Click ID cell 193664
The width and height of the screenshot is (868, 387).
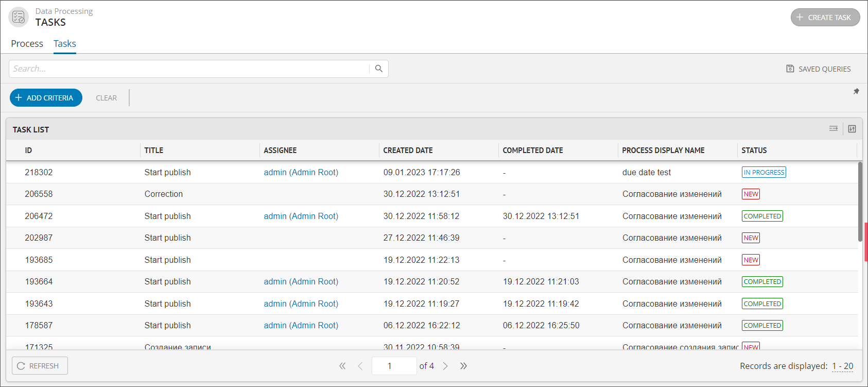click(39, 281)
